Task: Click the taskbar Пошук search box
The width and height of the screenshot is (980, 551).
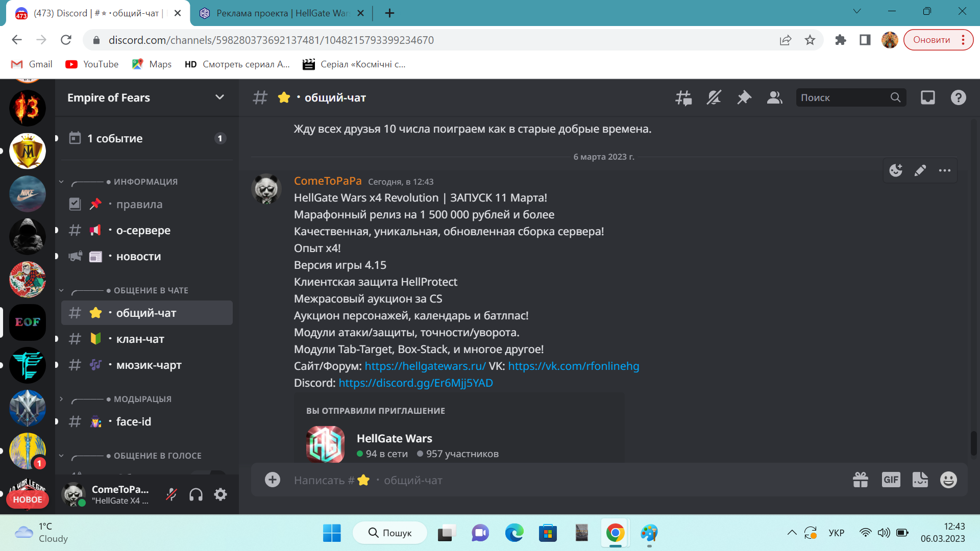Action: [x=390, y=533]
